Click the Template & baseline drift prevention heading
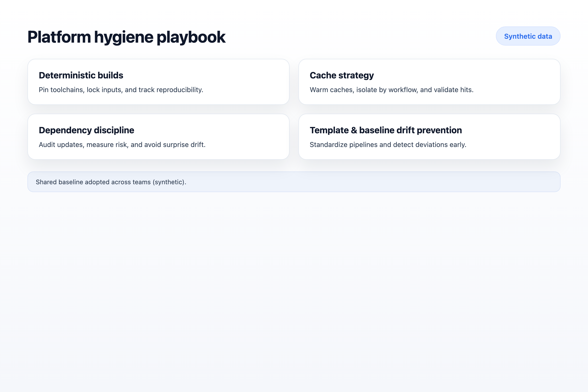This screenshot has width=588, height=392. 385,130
